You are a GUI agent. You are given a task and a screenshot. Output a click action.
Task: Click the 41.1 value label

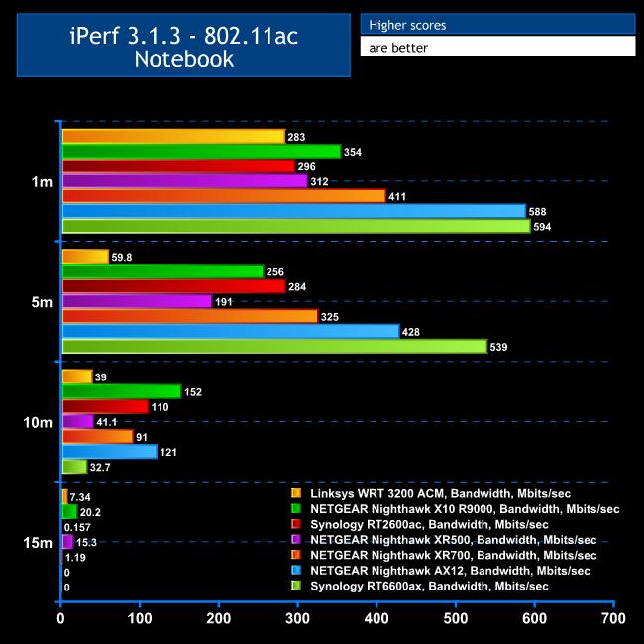(107, 422)
